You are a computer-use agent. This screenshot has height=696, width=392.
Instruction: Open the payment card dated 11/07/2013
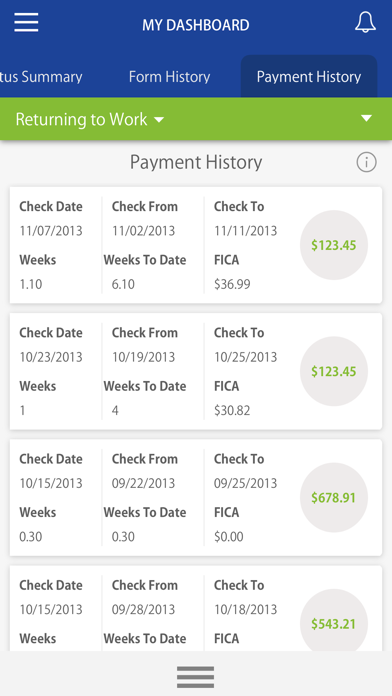tap(196, 245)
